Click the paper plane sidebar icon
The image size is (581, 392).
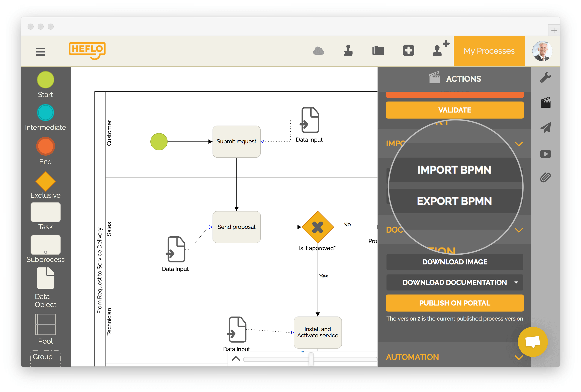[x=546, y=127]
